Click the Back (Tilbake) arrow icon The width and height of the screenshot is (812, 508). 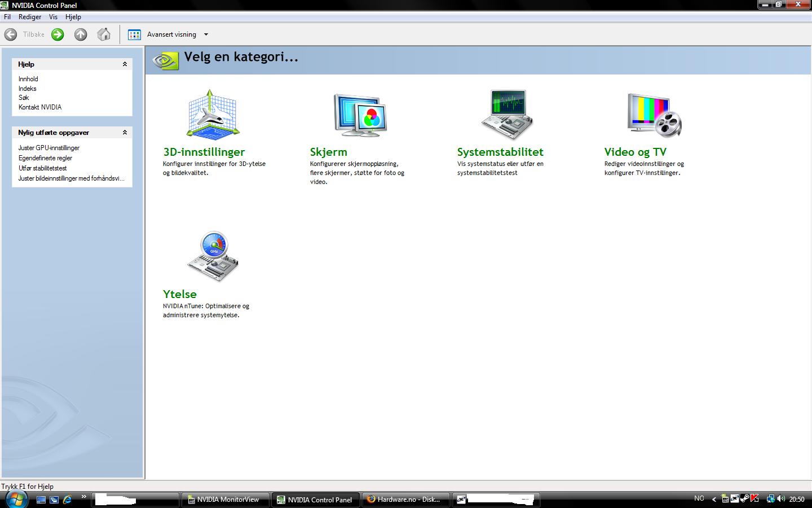coord(11,34)
